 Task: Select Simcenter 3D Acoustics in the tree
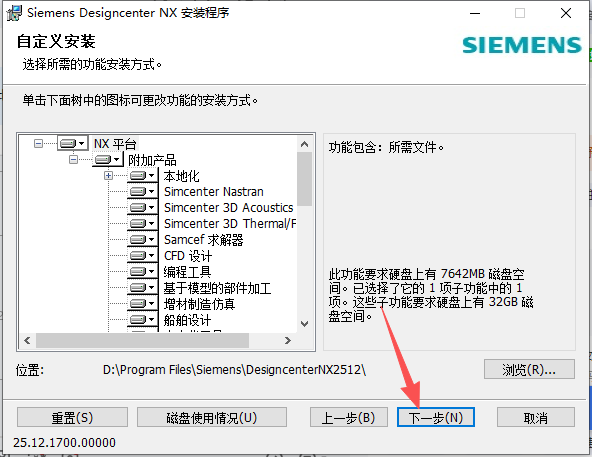pos(228,208)
